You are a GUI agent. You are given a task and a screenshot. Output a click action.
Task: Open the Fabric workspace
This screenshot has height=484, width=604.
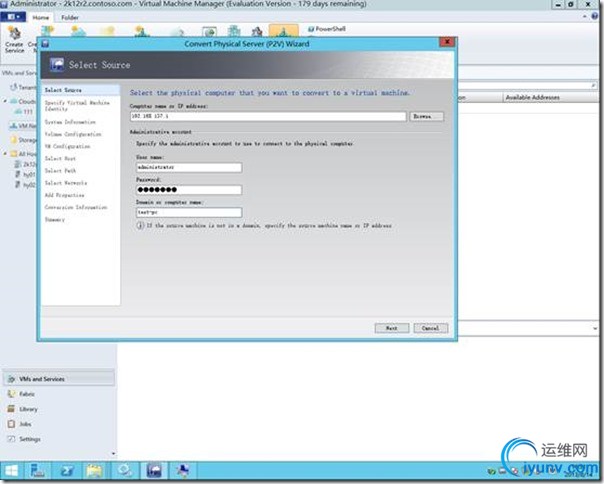22,394
